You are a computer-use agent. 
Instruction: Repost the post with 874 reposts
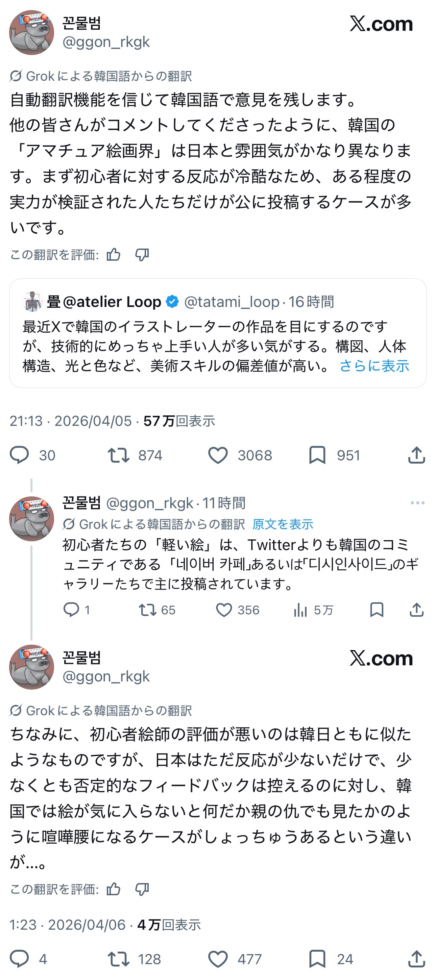click(118, 455)
